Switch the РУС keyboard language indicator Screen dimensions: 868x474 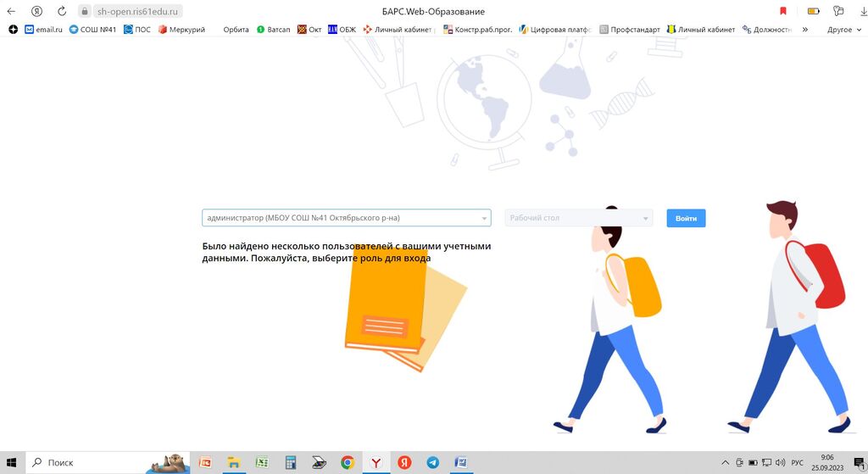(x=797, y=463)
